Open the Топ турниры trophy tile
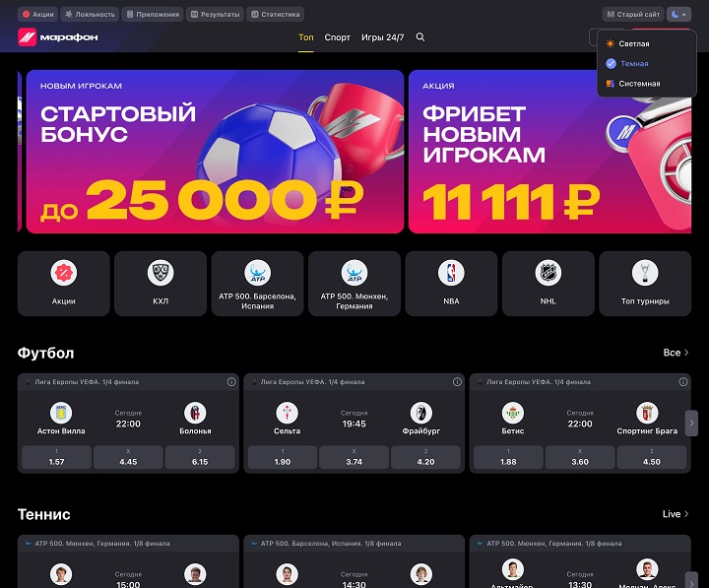This screenshot has width=709, height=588. click(x=645, y=284)
